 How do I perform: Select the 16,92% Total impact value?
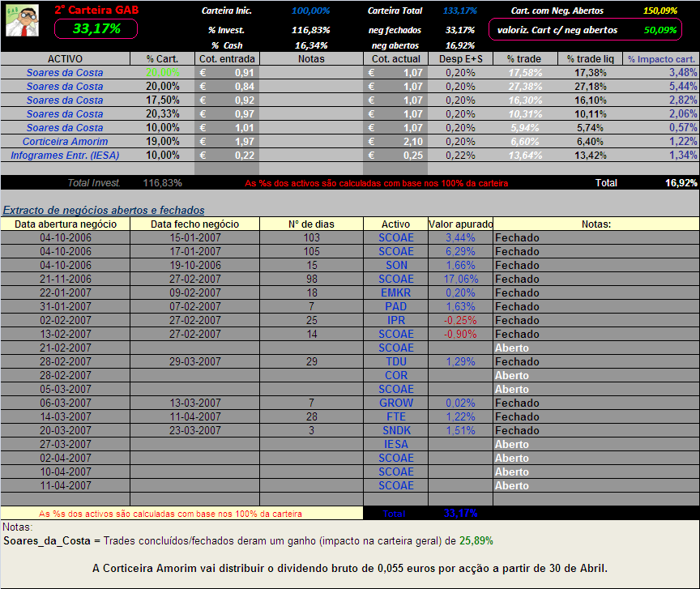[x=681, y=182]
